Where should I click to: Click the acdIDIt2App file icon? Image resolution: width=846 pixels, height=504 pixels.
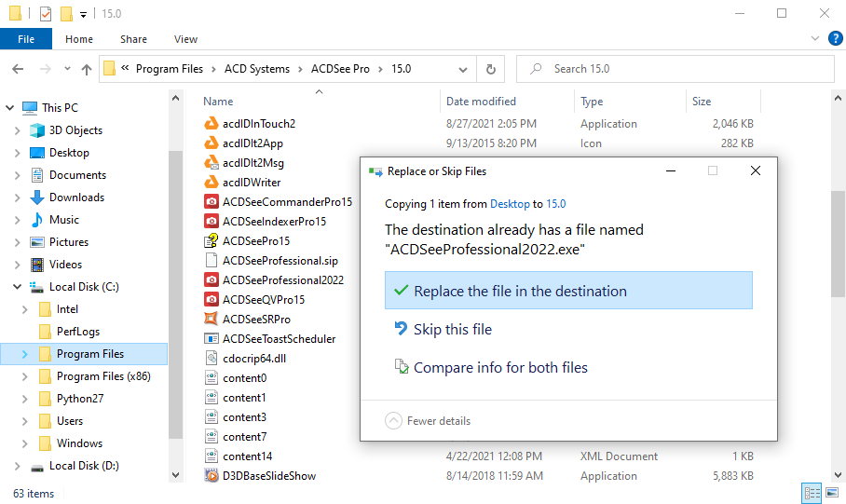211,143
